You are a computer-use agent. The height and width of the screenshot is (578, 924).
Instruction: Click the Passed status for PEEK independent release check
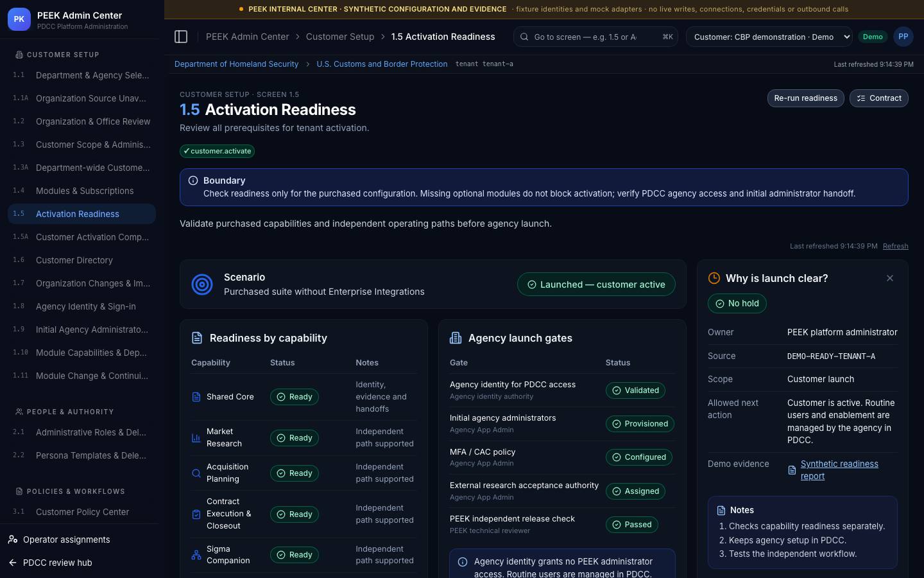[632, 525]
